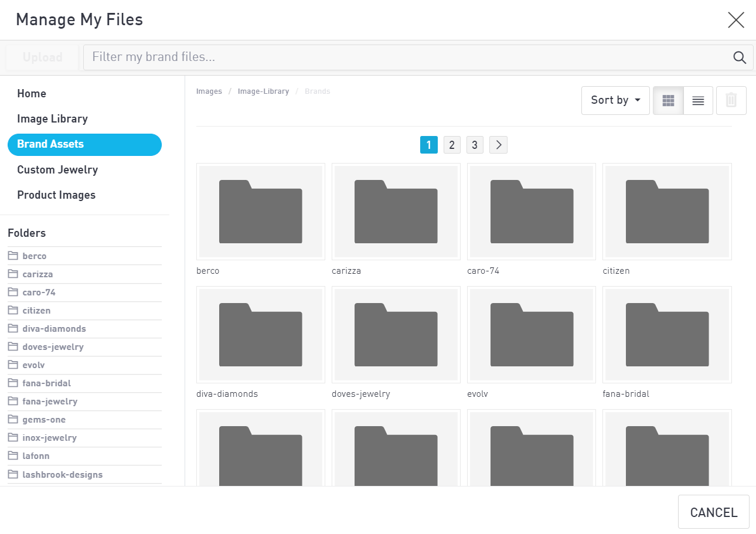Close the Manage My Files dialog

(735, 20)
